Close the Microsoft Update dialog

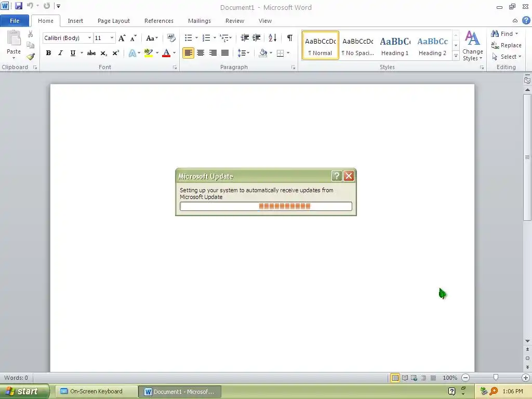point(349,176)
